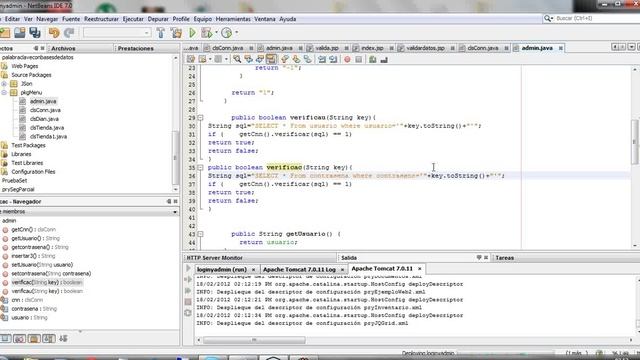Click the Uncomment editor toolbar icon
The image size is (640, 360).
point(384,59)
